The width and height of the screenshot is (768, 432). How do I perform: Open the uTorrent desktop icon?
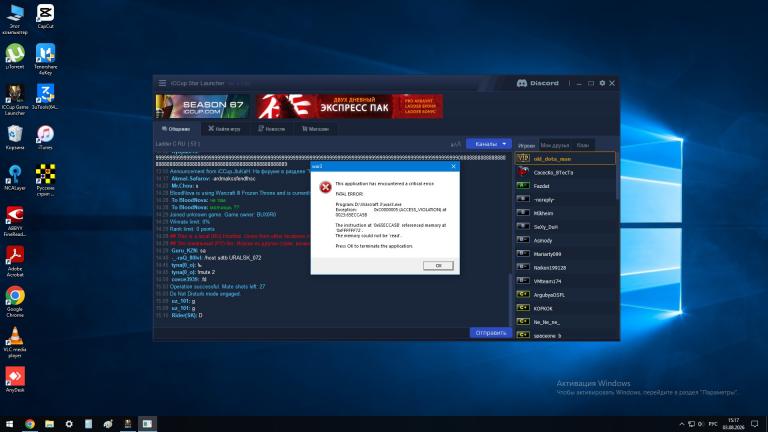coord(15,56)
